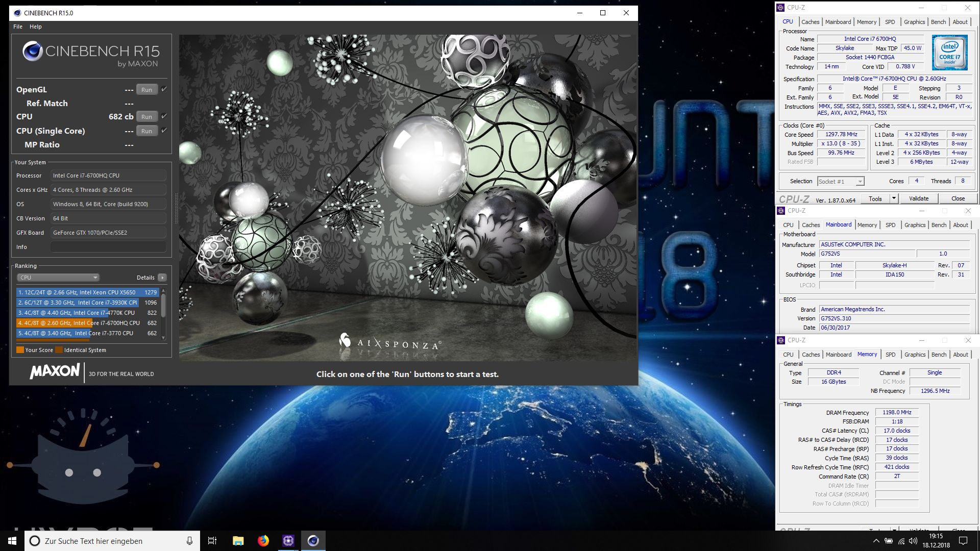The image size is (980, 551).
Task: Open Bench tab in top CPU-Z window
Action: tap(938, 22)
